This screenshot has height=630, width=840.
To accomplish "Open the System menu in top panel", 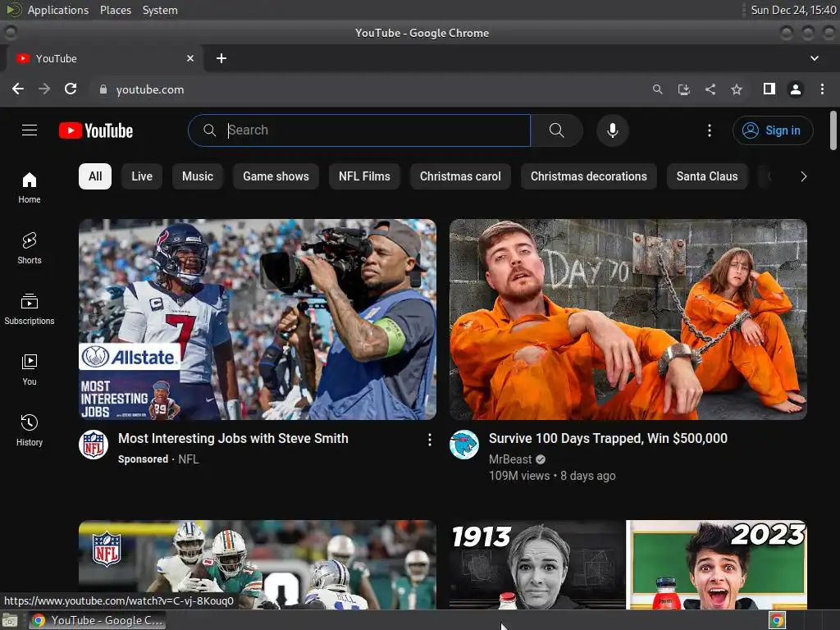I will [x=160, y=10].
